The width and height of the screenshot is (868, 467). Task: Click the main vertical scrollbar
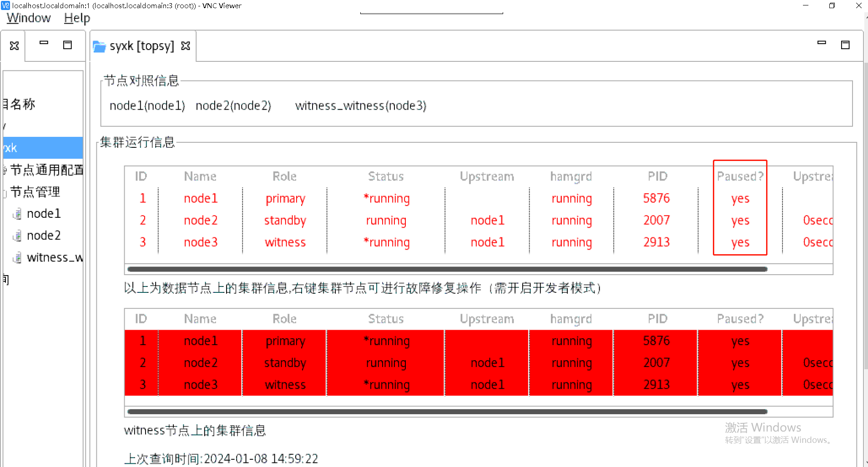[x=866, y=216]
